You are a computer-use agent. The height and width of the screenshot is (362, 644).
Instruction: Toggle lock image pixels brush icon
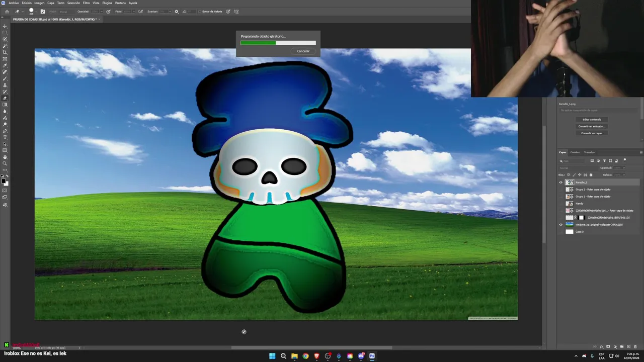[x=574, y=175]
